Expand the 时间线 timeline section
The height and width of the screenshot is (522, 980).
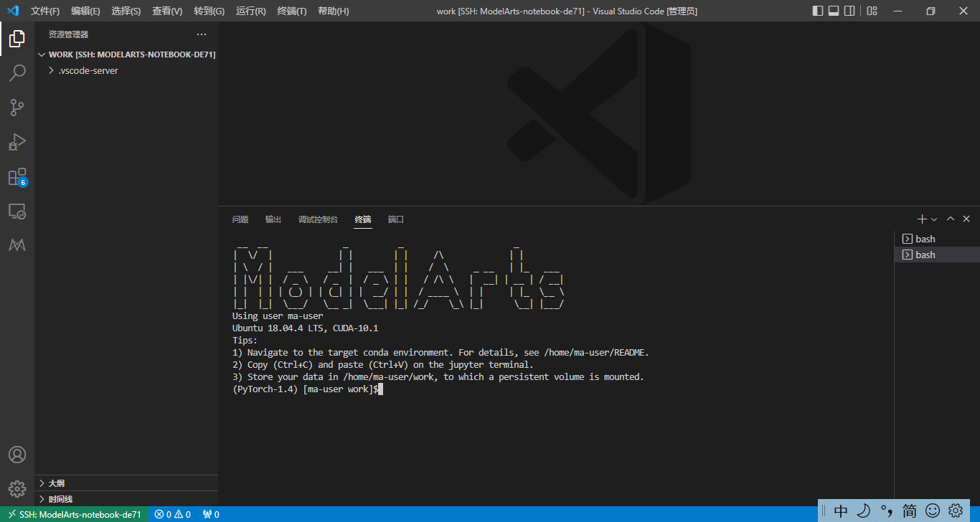click(x=126, y=499)
